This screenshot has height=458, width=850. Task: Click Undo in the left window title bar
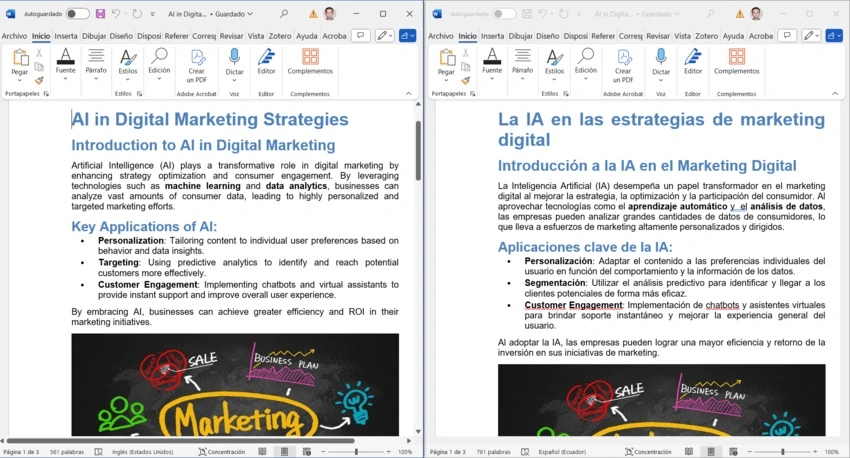(116, 14)
